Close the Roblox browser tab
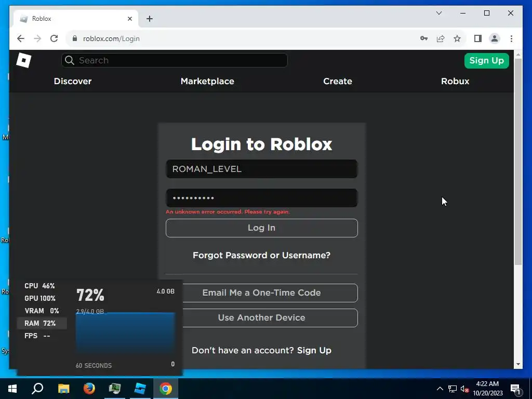The width and height of the screenshot is (532, 399). pyautogui.click(x=129, y=19)
